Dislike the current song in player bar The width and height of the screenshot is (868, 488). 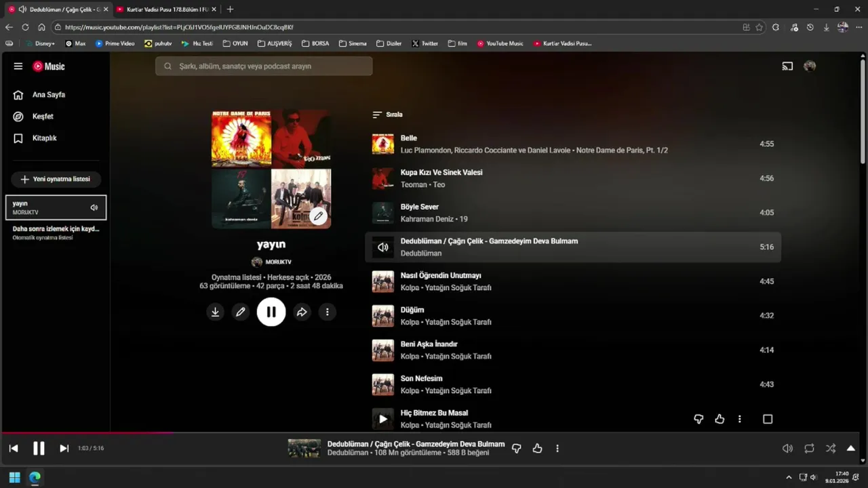coord(517,449)
